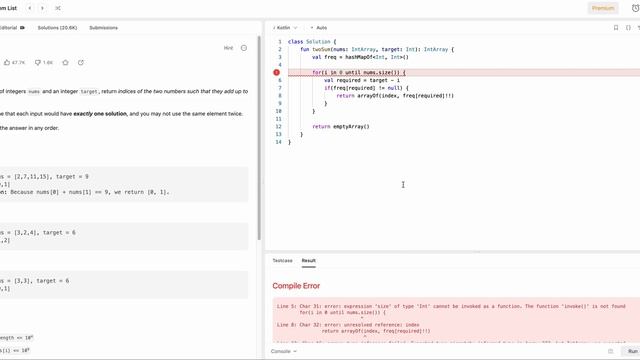Click the Premium button
This screenshot has width=640, height=360.
603,8
